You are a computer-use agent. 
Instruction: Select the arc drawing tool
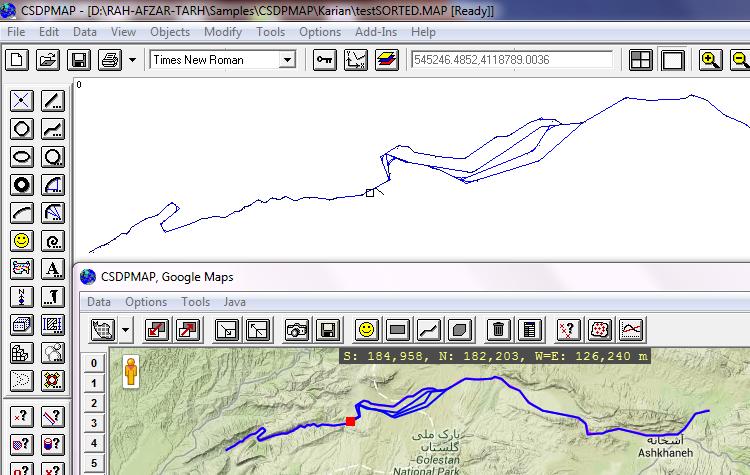click(22, 213)
